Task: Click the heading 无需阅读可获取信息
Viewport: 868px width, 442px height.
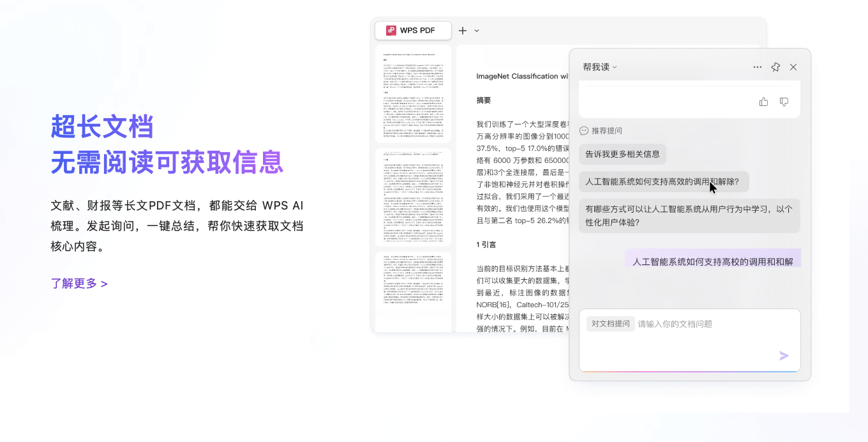Action: 167,162
